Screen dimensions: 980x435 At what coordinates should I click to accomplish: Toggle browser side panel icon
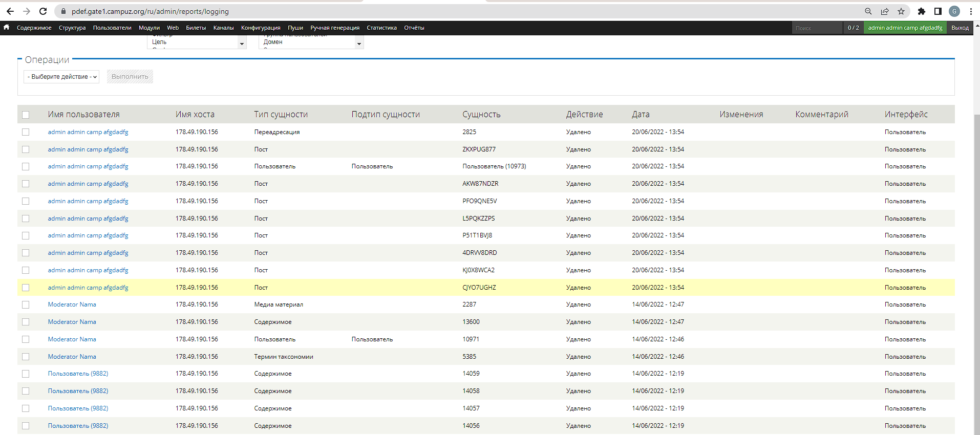(938, 11)
